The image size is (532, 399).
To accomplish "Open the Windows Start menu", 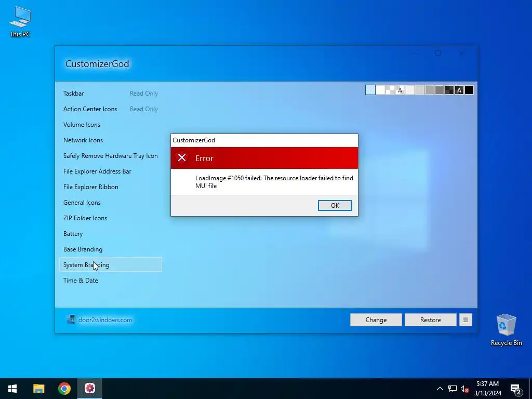I will coord(12,389).
